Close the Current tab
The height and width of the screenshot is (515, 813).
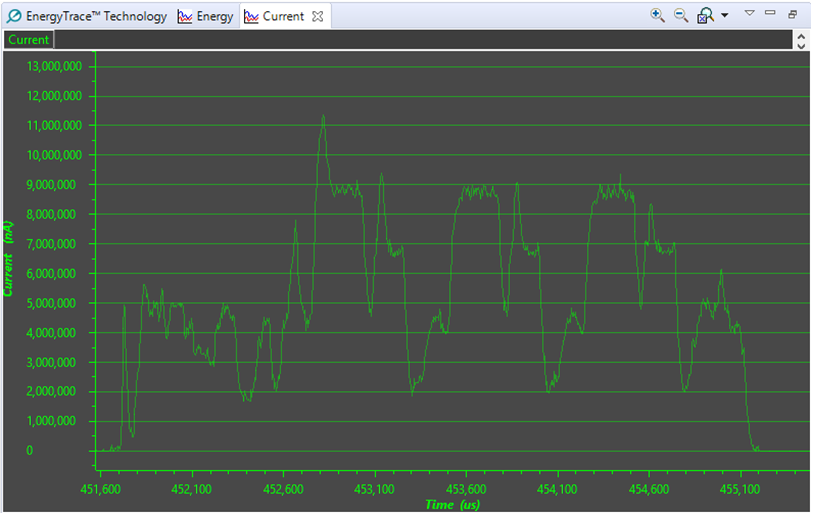317,16
